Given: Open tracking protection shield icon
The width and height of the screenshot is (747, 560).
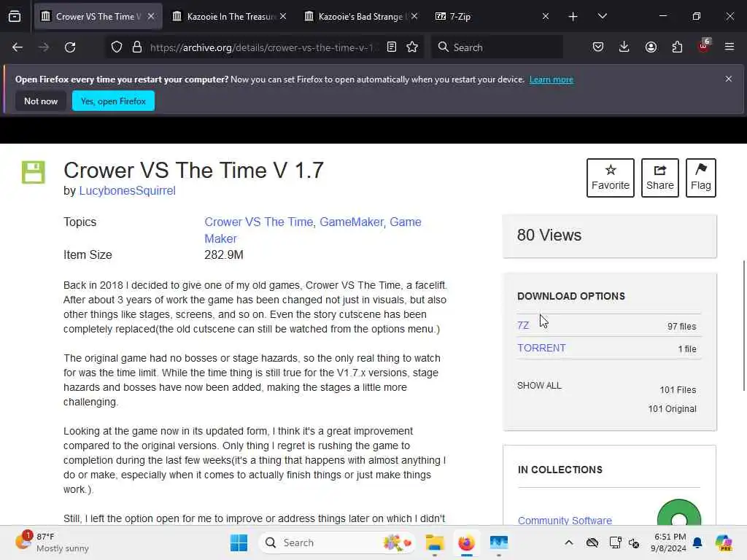Looking at the screenshot, I should coord(117,47).
